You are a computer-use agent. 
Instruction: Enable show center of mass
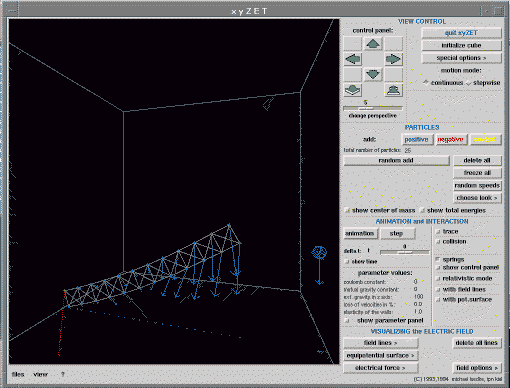pos(347,210)
